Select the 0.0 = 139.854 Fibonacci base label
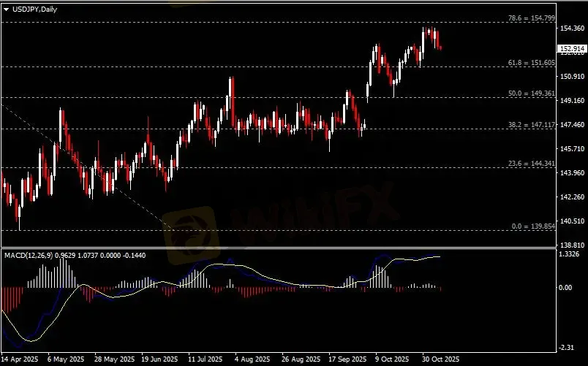 click(x=528, y=226)
